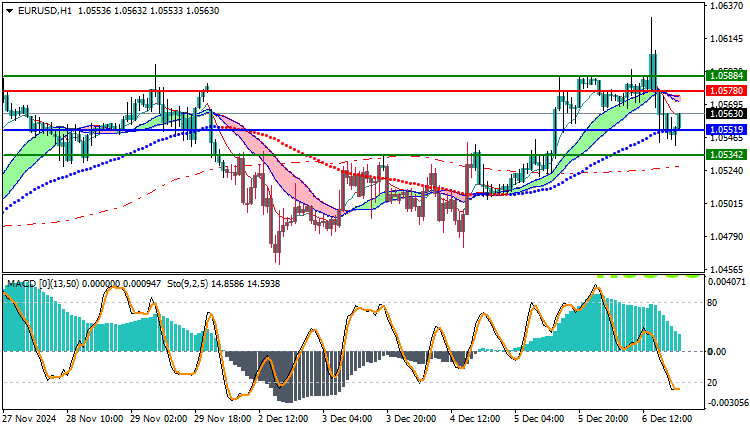Select the 1.04790 price scale value
This screenshot has height=430, width=750.
click(727, 237)
